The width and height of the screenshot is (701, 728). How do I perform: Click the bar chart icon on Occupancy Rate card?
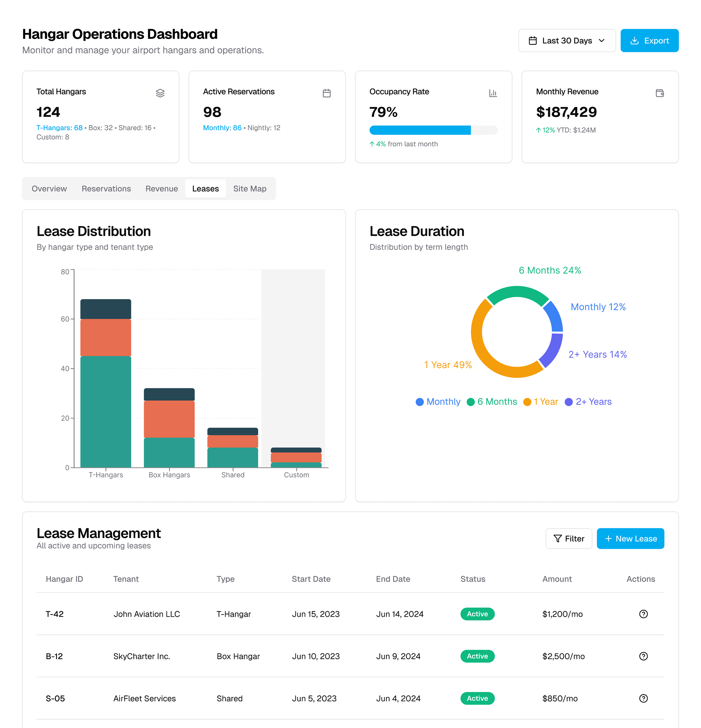[493, 94]
